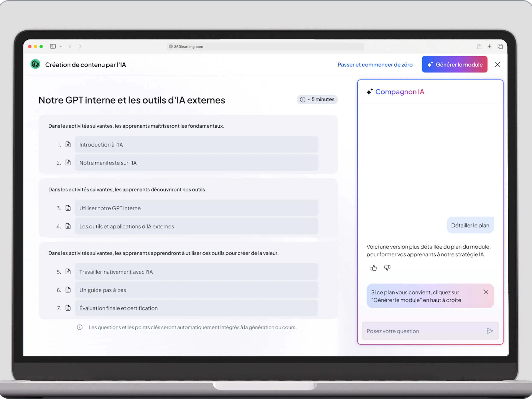Click the Création de contenu par l'IA heading
Image resolution: width=532 pixels, height=399 pixels.
(x=86, y=65)
